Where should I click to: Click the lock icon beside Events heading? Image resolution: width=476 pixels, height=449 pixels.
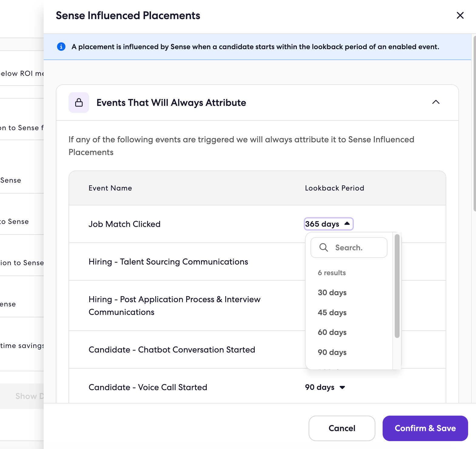pos(79,103)
